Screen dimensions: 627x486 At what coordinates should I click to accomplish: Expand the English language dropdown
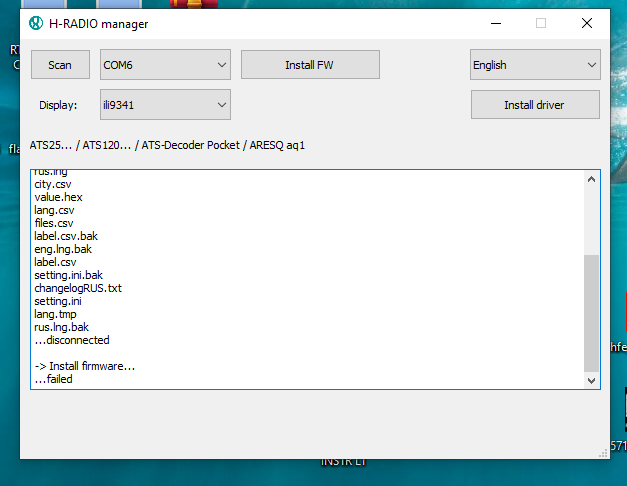(535, 65)
